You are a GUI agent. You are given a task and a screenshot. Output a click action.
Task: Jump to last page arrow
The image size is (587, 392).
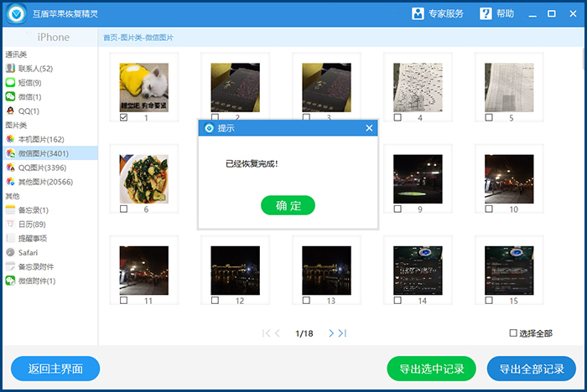[342, 333]
